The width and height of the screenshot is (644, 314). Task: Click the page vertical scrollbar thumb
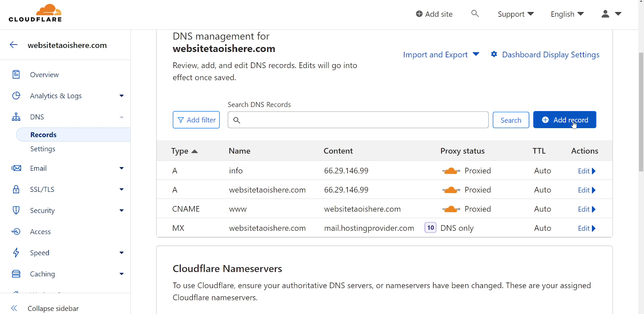[641, 112]
